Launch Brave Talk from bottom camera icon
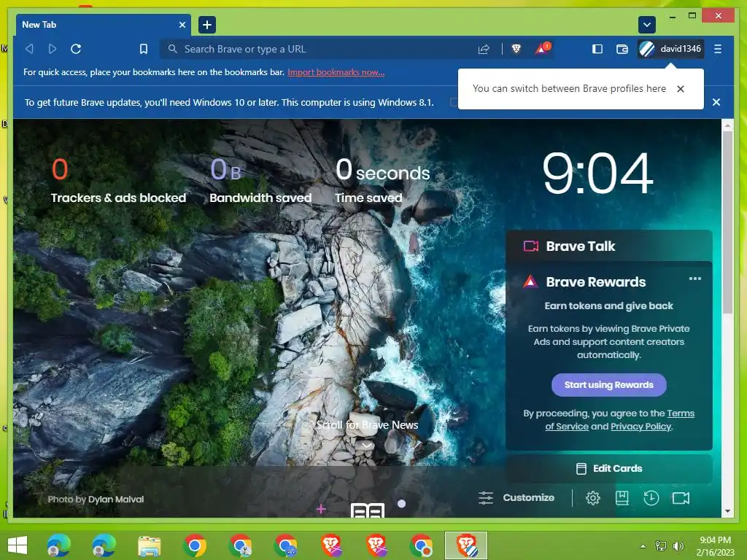 681,498
